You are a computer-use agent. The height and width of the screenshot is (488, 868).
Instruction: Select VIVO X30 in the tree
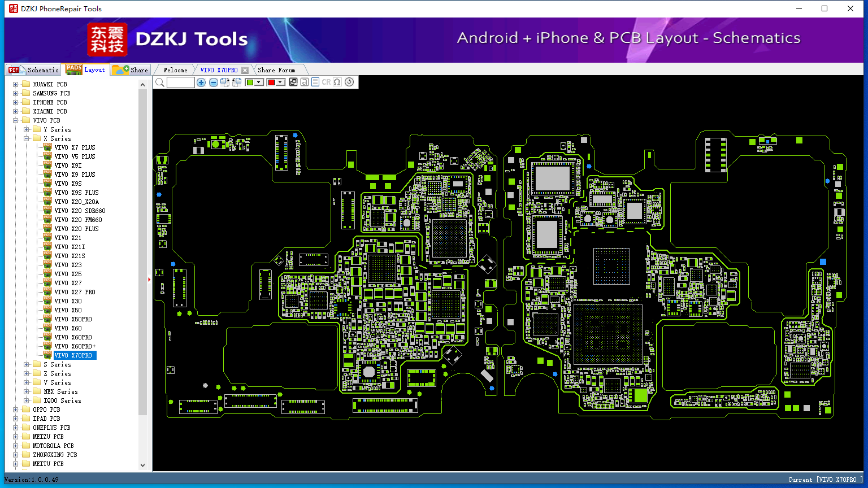[x=68, y=301]
